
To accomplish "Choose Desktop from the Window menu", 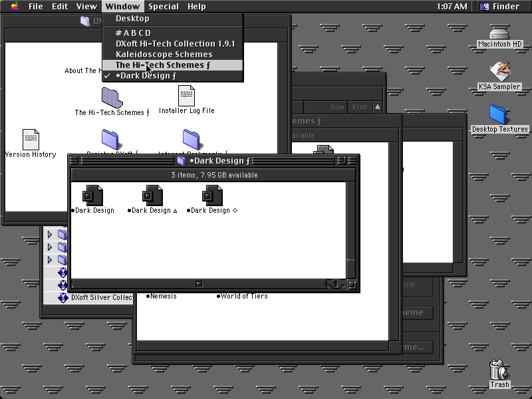I will click(173, 19).
